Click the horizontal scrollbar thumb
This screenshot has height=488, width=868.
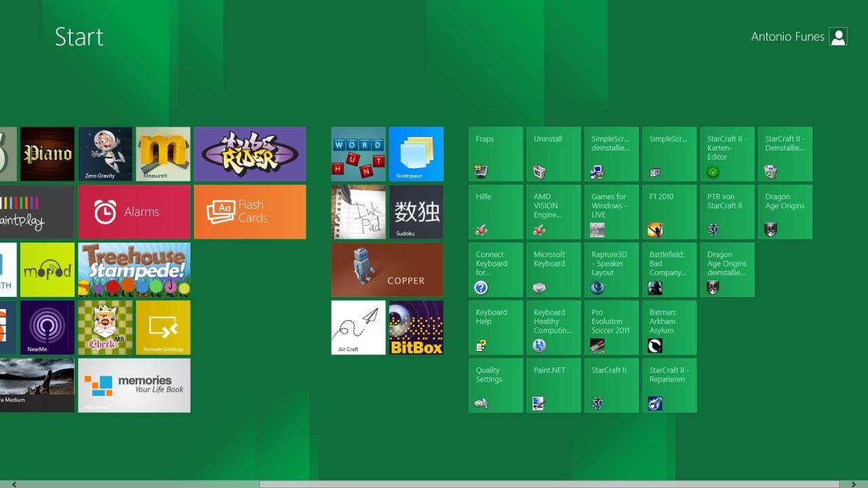click(549, 484)
